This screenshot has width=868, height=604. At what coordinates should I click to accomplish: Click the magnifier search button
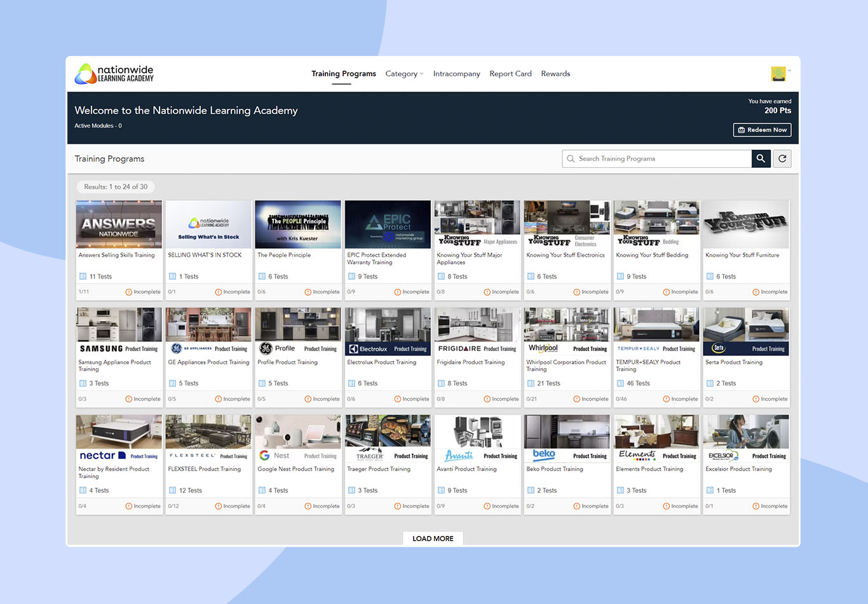(x=761, y=159)
